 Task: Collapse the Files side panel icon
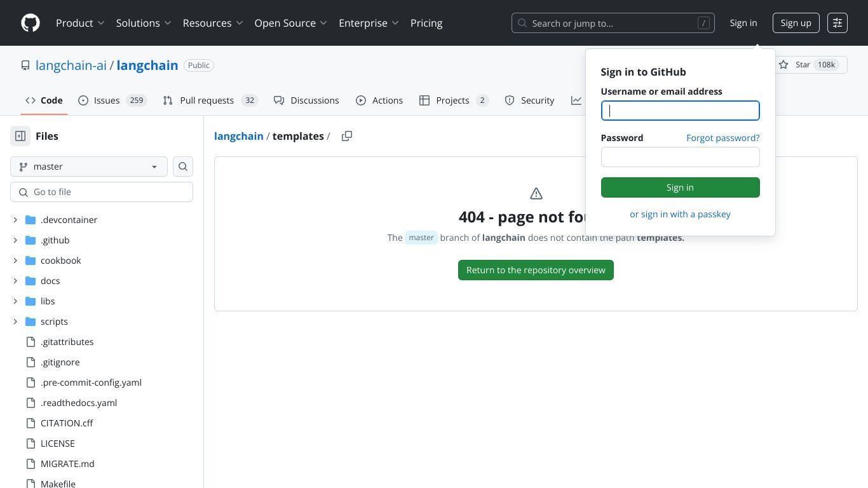[20, 136]
